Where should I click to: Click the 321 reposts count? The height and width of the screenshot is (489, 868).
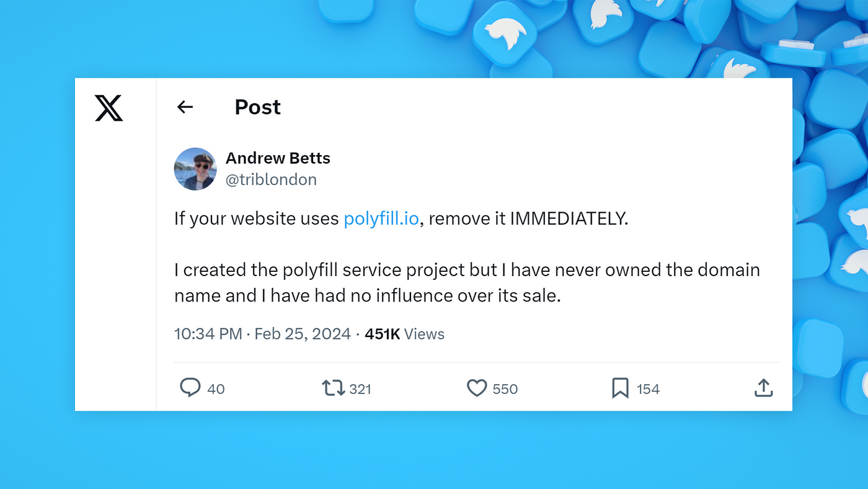coord(360,389)
